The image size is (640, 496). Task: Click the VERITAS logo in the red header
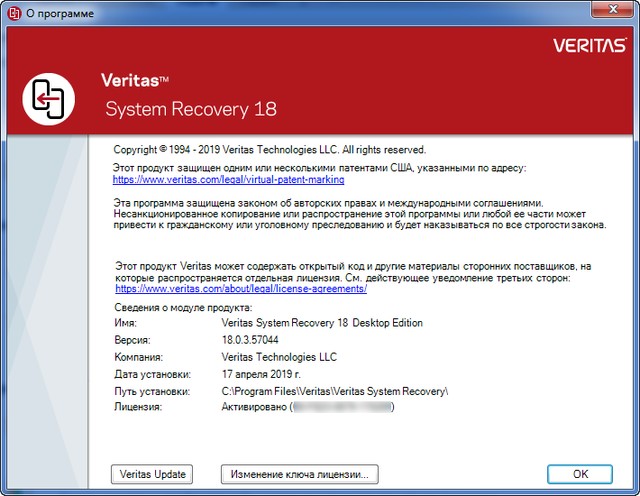(x=588, y=45)
